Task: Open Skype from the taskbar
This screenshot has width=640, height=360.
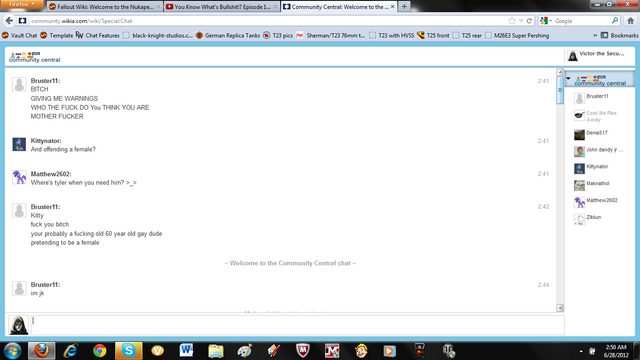Action: coord(129,351)
